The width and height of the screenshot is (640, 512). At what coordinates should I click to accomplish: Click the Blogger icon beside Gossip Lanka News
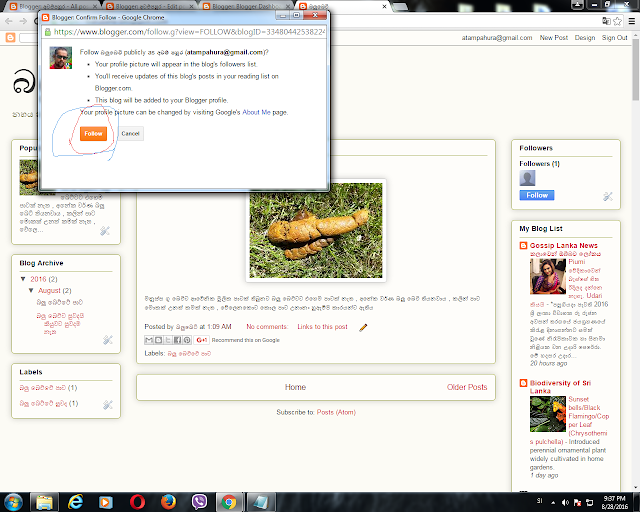click(523, 245)
